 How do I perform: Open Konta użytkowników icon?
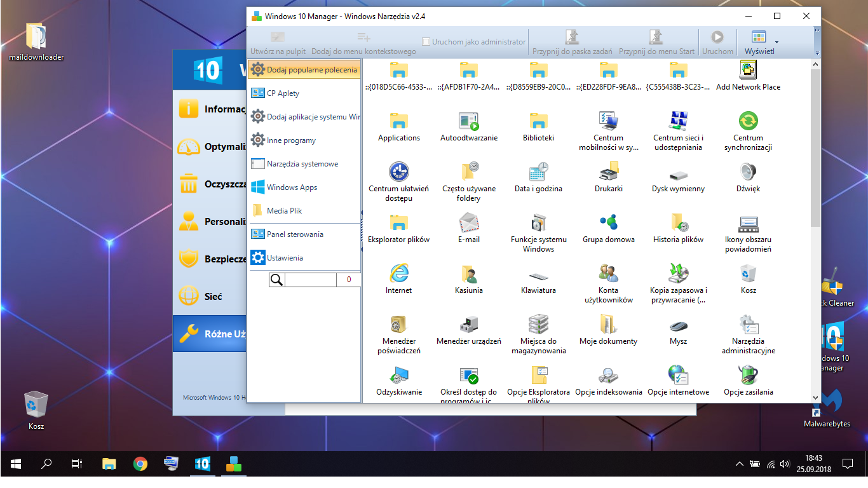[609, 273]
